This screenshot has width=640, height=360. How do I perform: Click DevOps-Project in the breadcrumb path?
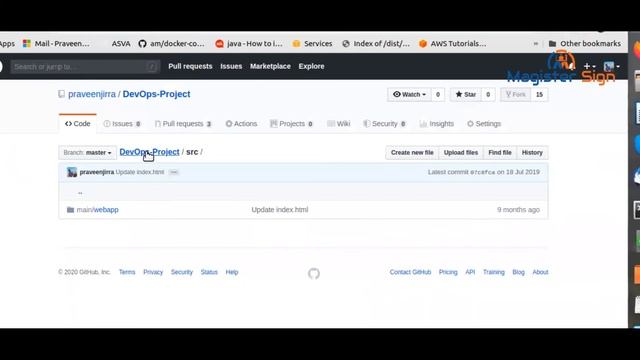tap(149, 152)
